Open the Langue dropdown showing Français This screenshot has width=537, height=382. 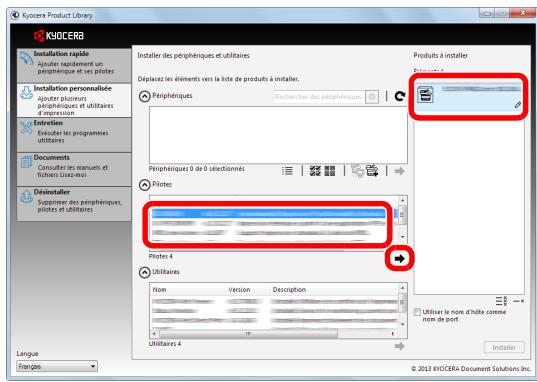point(57,366)
